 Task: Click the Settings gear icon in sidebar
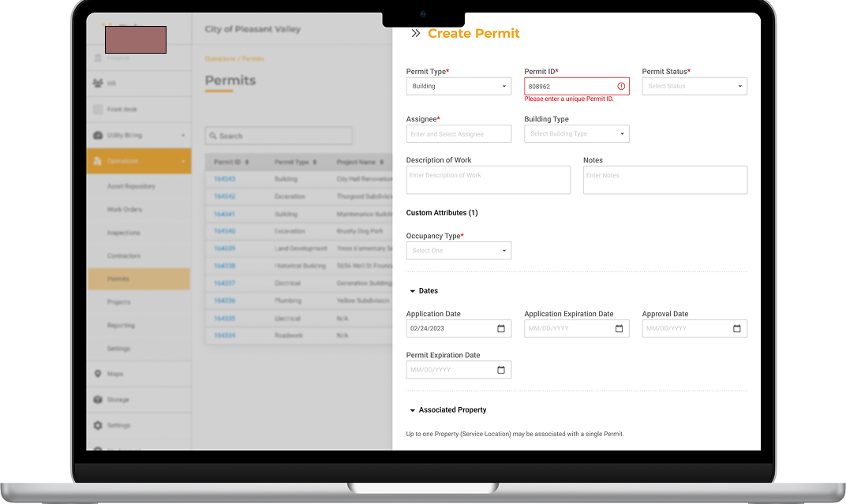tap(98, 425)
